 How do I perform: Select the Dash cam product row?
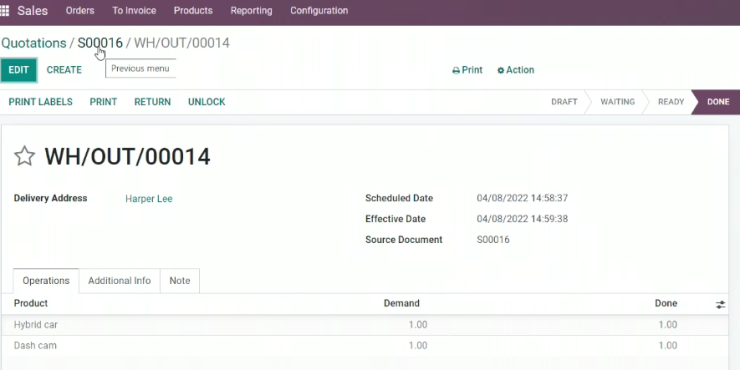click(364, 345)
